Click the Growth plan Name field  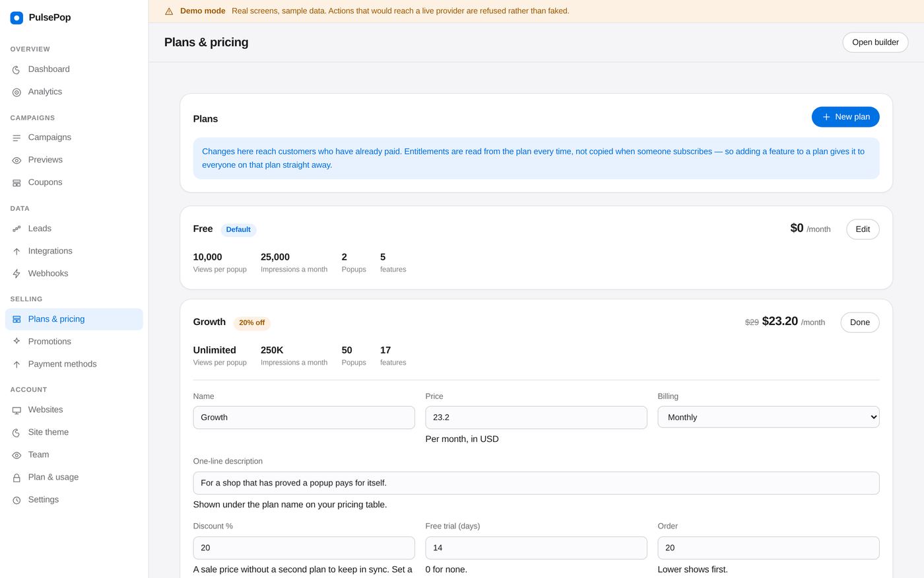[304, 417]
